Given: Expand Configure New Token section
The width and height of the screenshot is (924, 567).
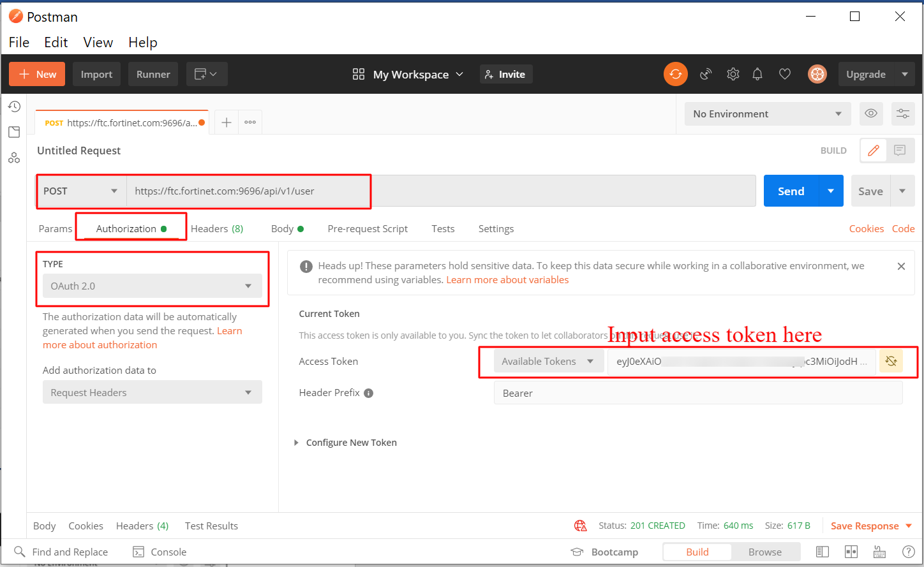Looking at the screenshot, I should [345, 443].
